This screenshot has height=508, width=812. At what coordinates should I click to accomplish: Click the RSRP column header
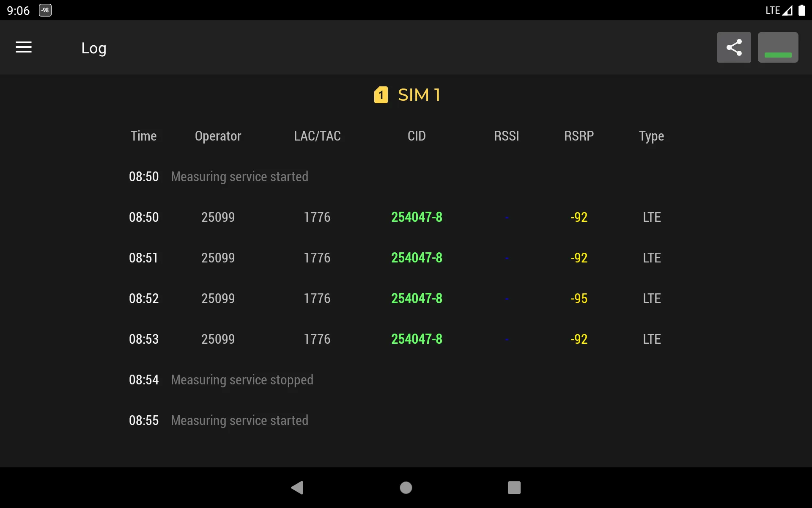point(579,135)
